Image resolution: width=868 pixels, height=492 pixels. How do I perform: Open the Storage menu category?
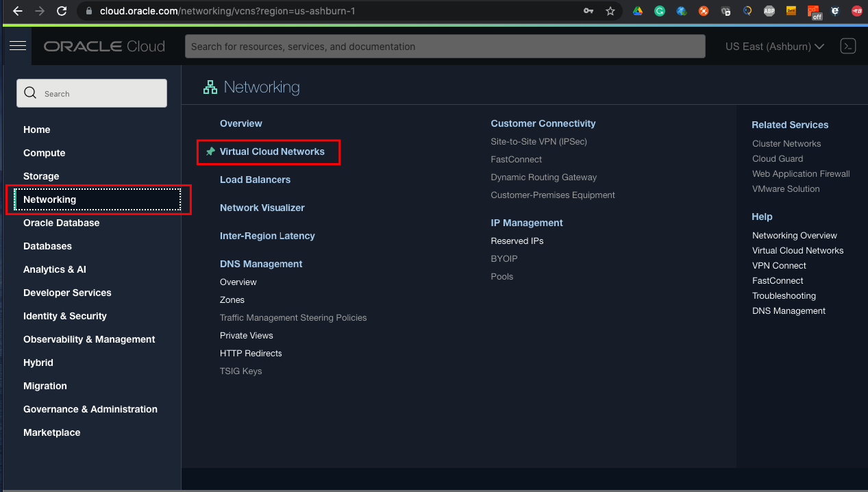pyautogui.click(x=41, y=176)
